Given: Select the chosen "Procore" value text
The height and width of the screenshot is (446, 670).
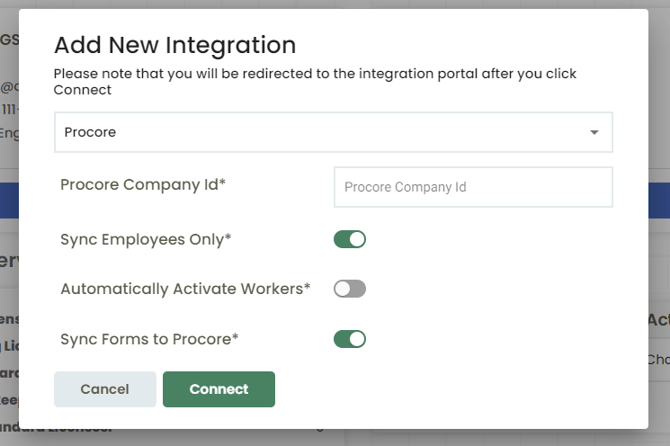Looking at the screenshot, I should coord(90,132).
